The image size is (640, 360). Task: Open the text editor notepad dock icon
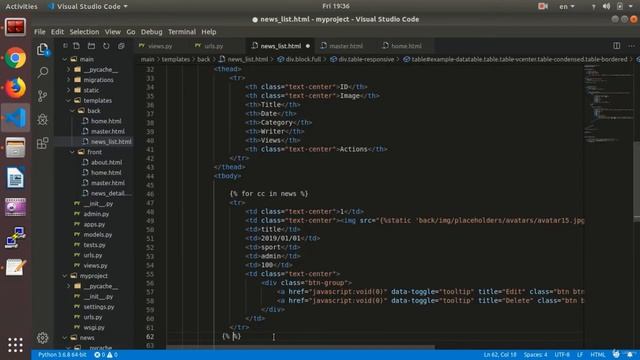pos(16,267)
